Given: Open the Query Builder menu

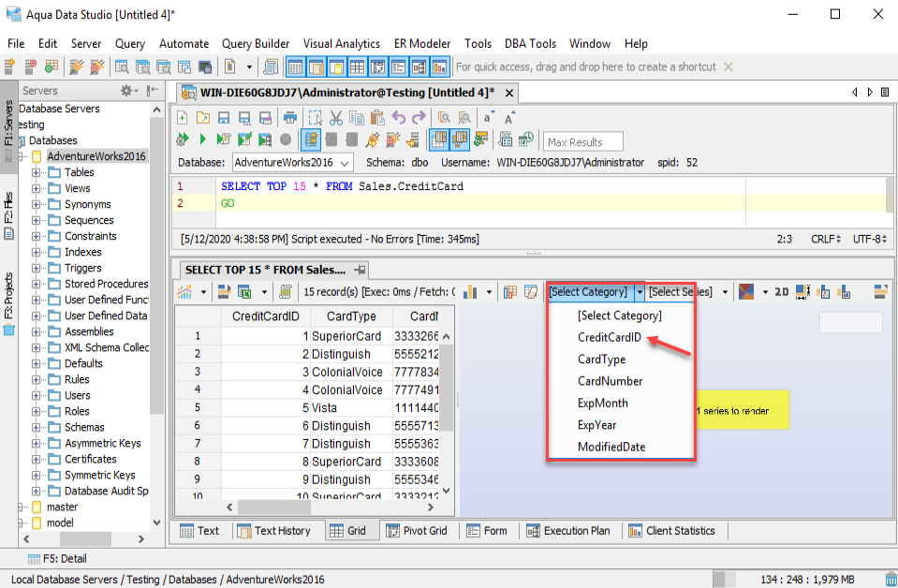Looking at the screenshot, I should (x=256, y=43).
